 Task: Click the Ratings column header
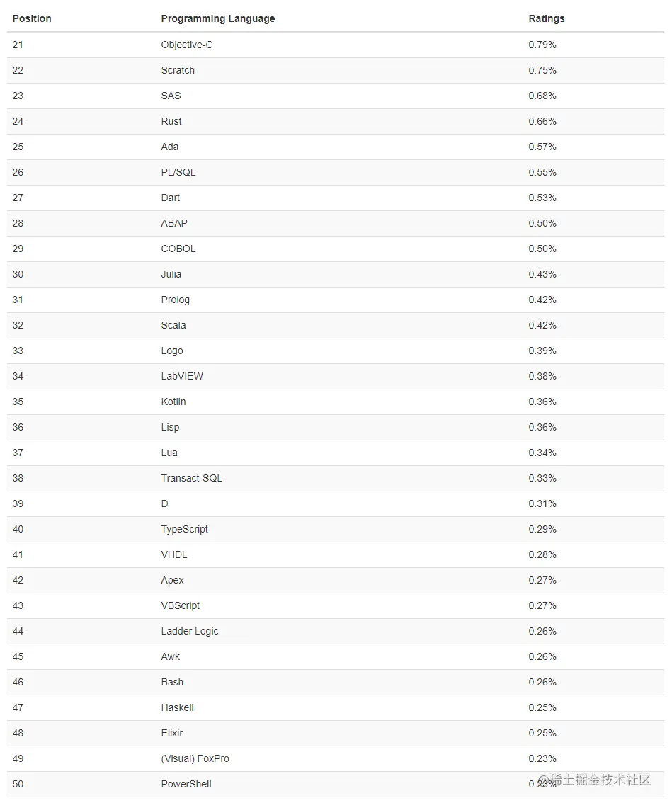click(x=546, y=18)
